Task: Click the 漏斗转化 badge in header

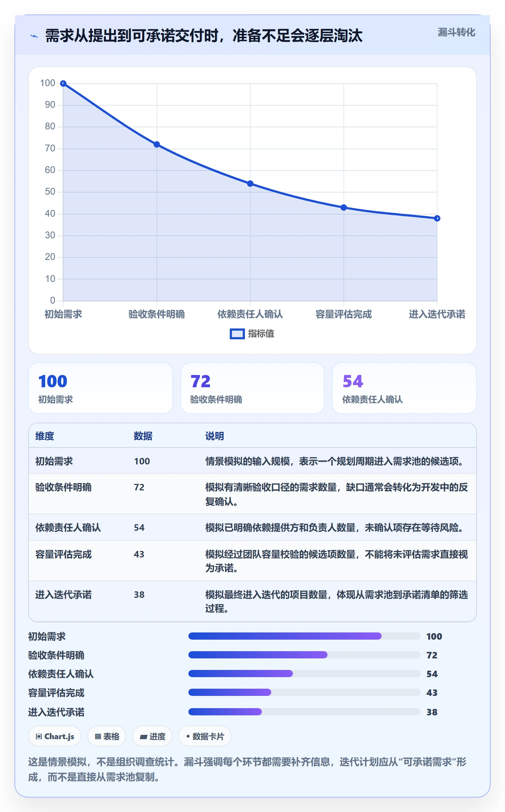Action: [x=456, y=32]
